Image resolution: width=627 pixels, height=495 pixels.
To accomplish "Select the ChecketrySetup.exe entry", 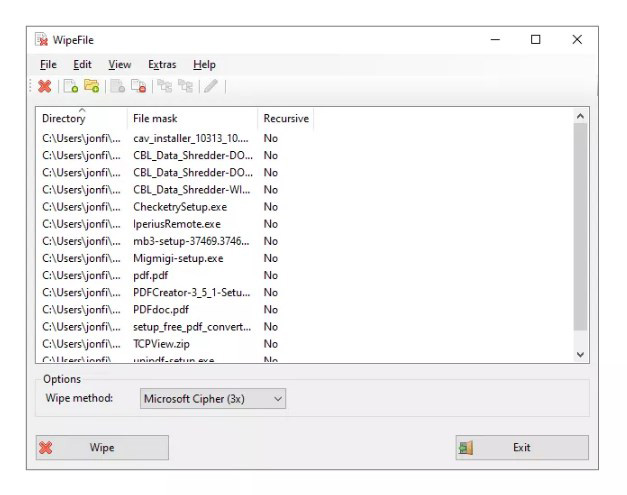I will tap(180, 207).
